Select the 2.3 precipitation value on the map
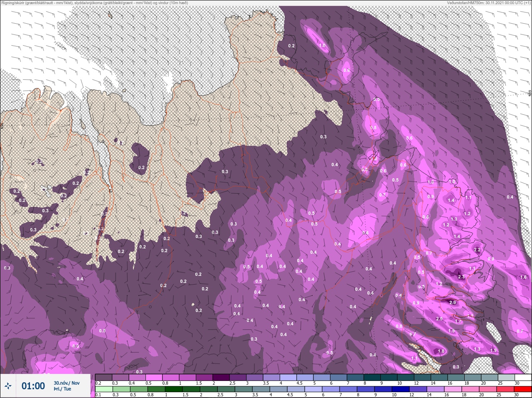 461,277
